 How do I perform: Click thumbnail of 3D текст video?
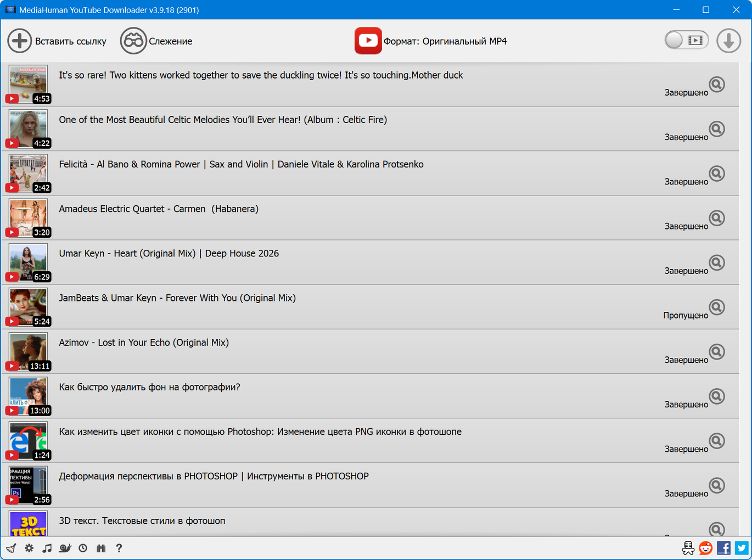[x=29, y=524]
